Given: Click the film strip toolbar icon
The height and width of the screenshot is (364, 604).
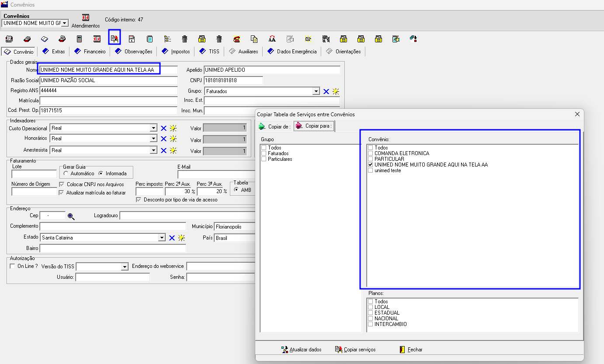Looking at the screenshot, I should [x=97, y=39].
